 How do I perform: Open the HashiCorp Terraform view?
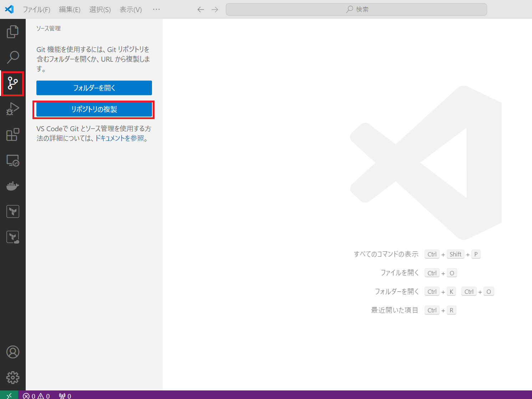pos(13,211)
